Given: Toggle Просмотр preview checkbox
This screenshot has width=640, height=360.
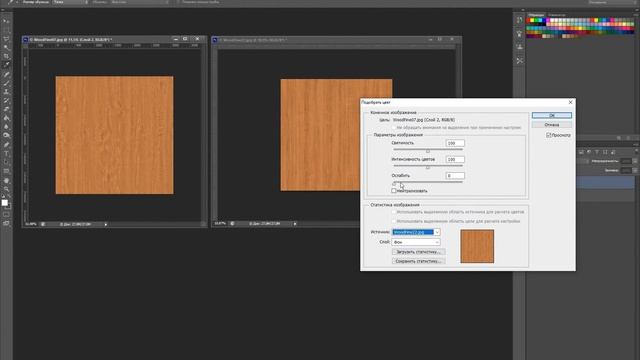Looking at the screenshot, I should (x=549, y=135).
